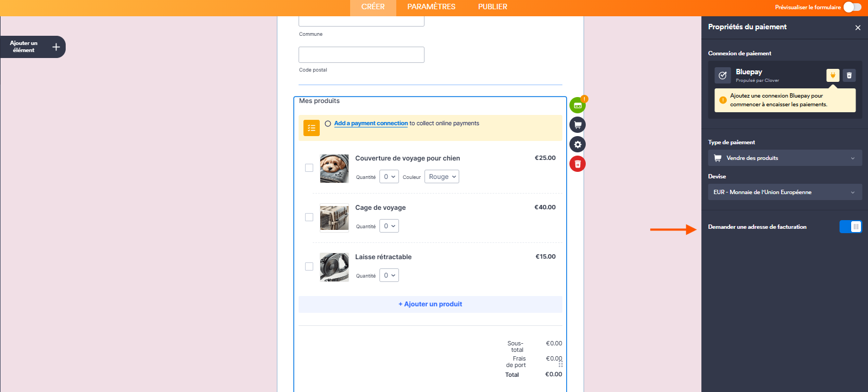Click the Ajouter un produit button

(430, 304)
